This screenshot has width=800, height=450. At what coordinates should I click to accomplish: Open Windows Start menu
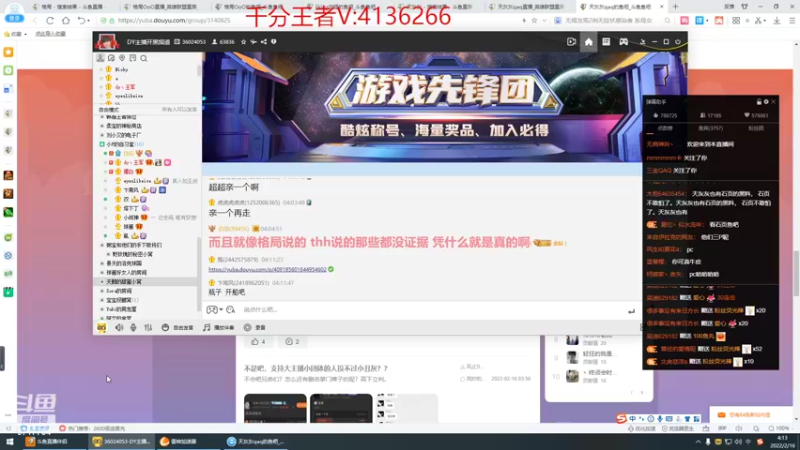point(9,441)
